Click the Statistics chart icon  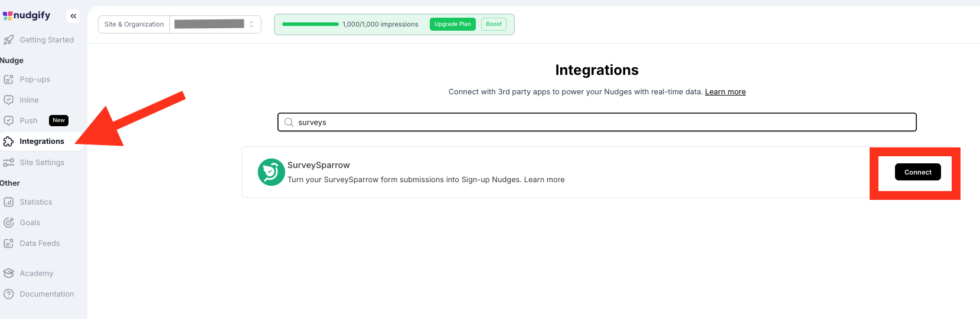tap(8, 202)
